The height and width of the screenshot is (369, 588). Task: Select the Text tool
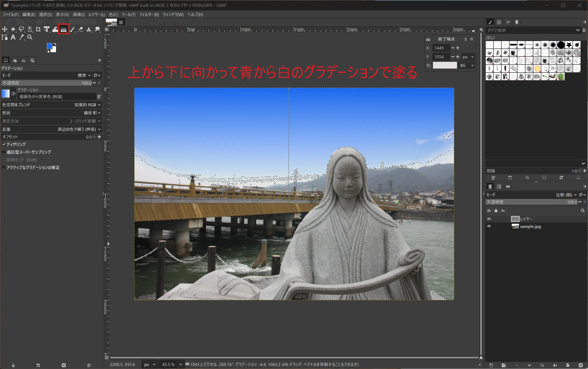(x=13, y=37)
